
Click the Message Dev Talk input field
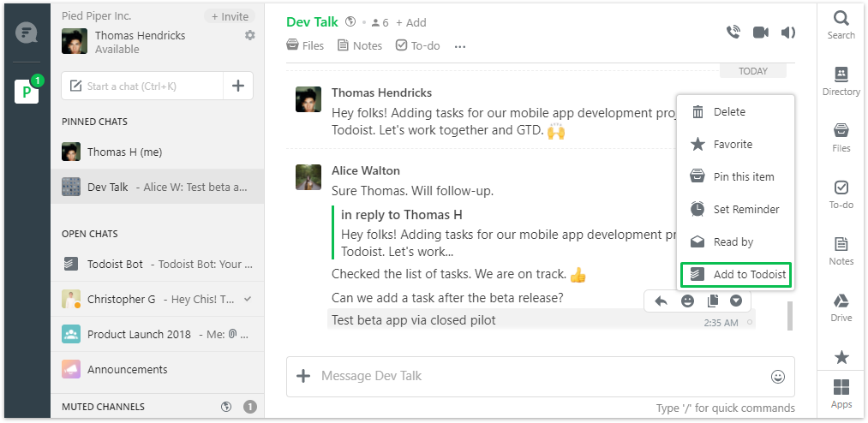541,376
